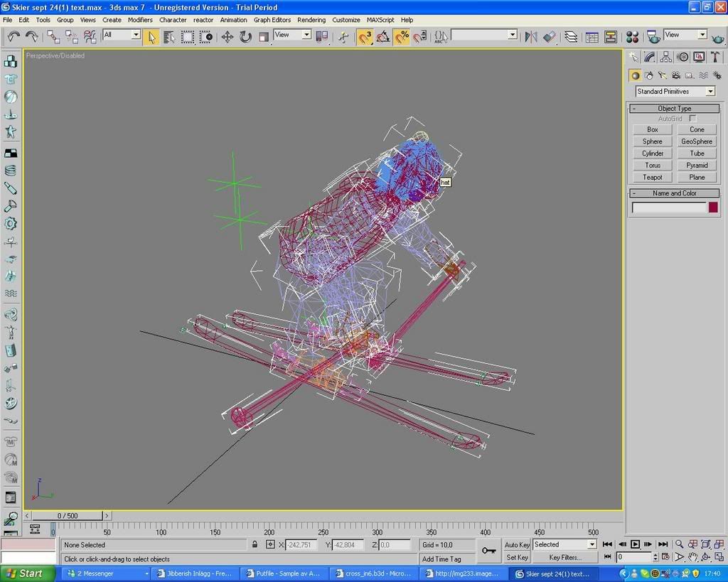This screenshot has width=728, height=582.
Task: Open the Rendering menu
Action: [311, 20]
